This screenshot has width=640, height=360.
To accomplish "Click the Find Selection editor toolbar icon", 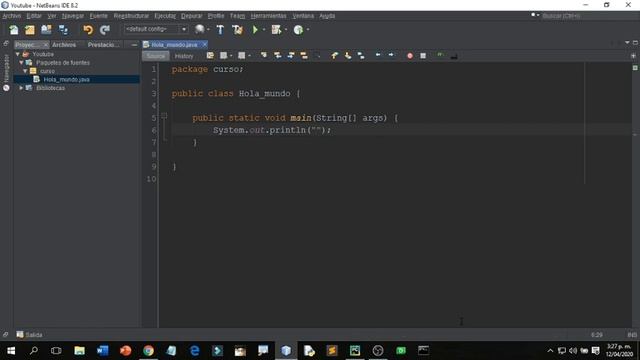I will click(264, 56).
